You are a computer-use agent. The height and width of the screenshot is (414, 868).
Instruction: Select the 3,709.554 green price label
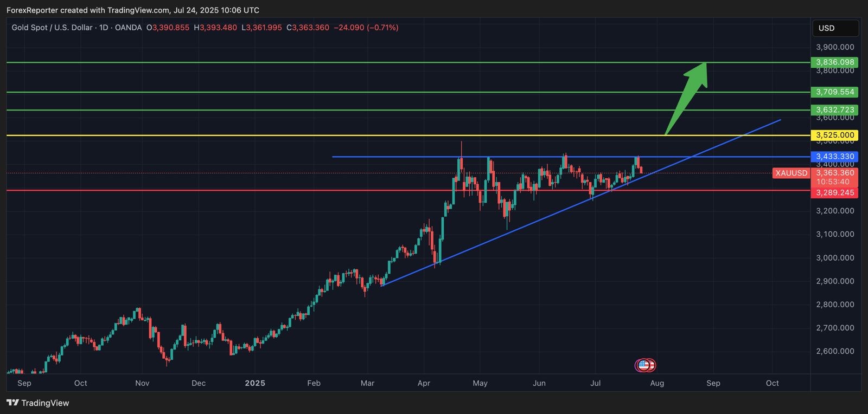tap(834, 92)
